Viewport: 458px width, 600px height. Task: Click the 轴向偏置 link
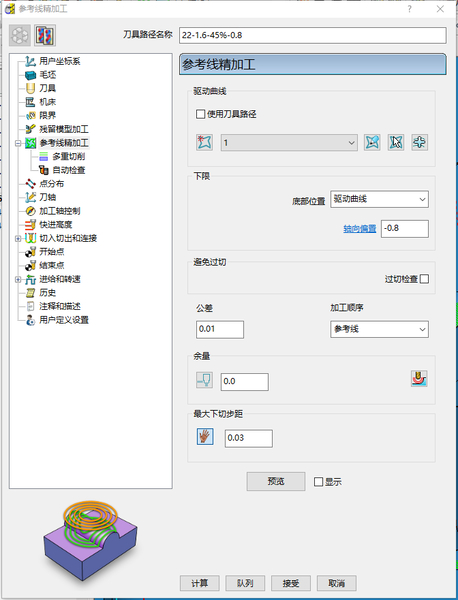(x=359, y=229)
